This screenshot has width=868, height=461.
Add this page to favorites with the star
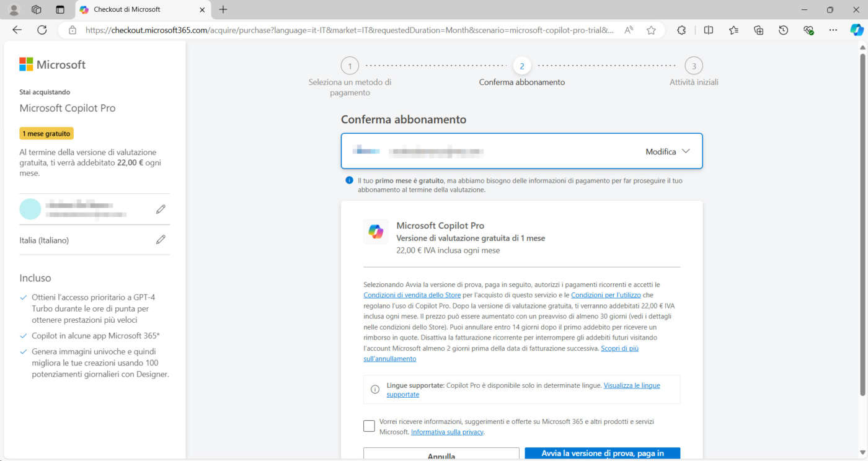tap(651, 30)
